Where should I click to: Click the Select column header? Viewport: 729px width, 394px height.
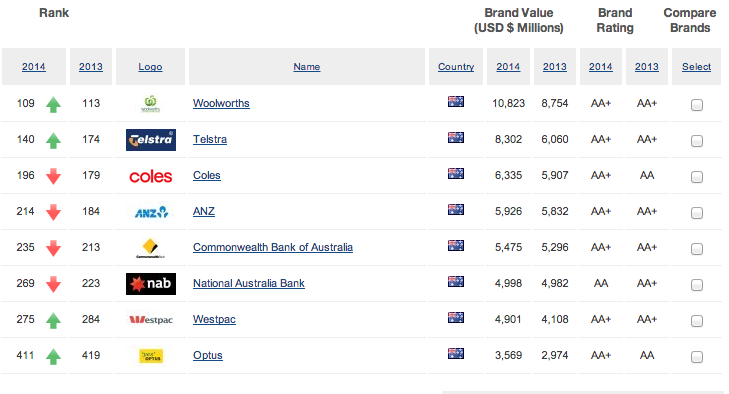(x=696, y=67)
